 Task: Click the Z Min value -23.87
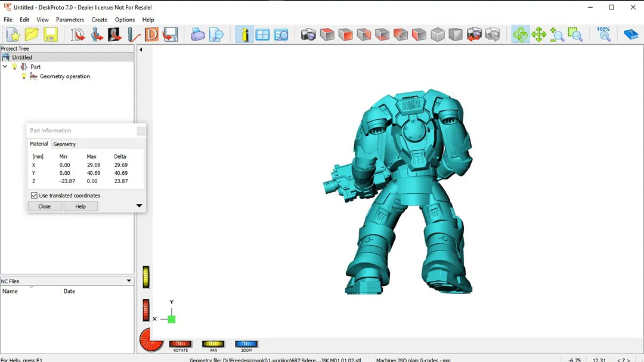click(67, 181)
